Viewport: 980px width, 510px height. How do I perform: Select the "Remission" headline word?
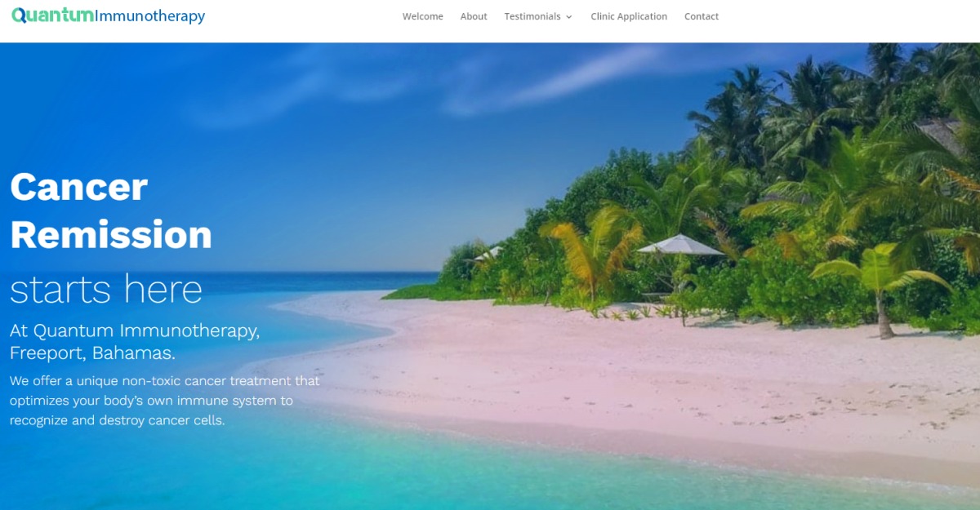coord(111,235)
